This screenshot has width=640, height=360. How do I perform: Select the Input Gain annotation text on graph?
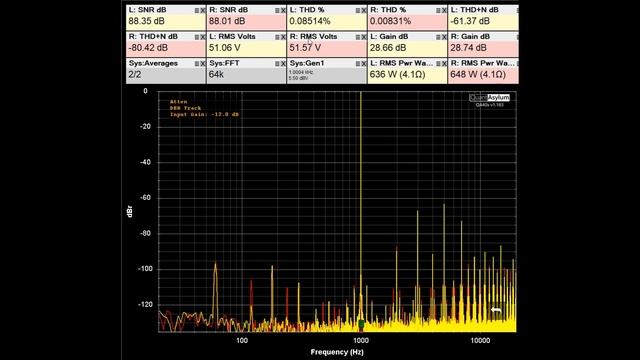(x=204, y=115)
